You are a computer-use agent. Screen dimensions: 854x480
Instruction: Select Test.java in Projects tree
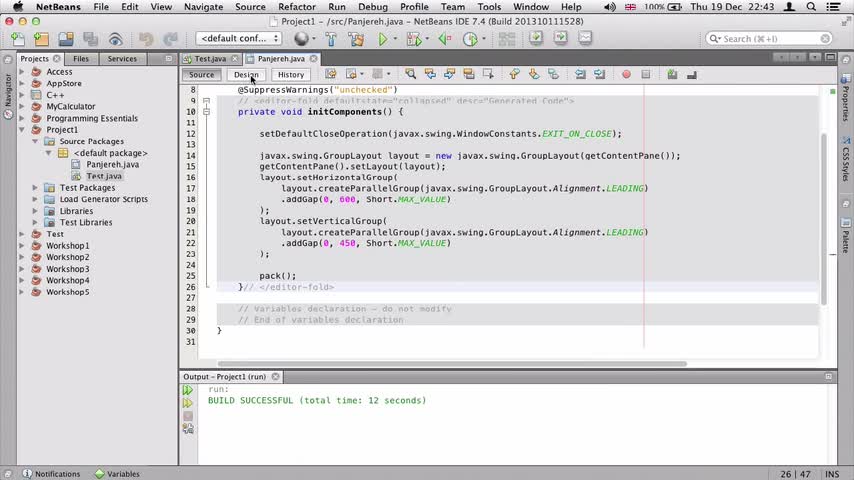pyautogui.click(x=104, y=176)
